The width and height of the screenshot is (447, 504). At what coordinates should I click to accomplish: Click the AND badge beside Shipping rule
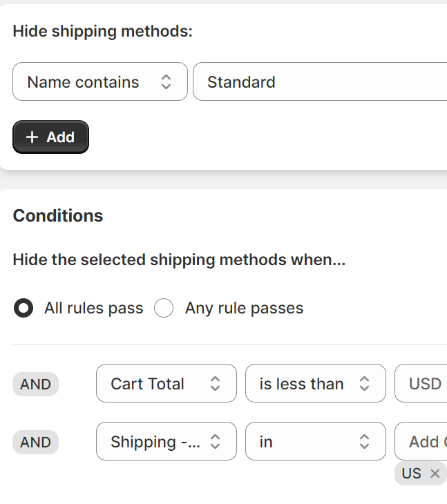(x=35, y=442)
